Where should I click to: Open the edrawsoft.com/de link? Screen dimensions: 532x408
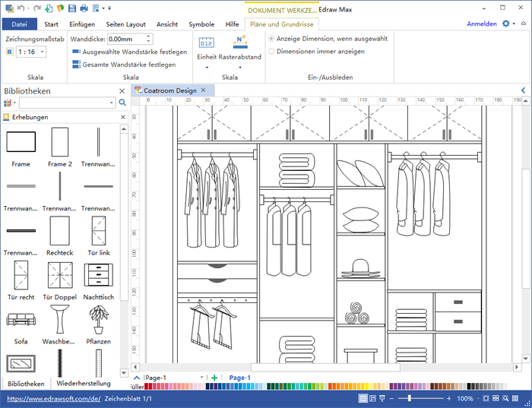point(54,398)
